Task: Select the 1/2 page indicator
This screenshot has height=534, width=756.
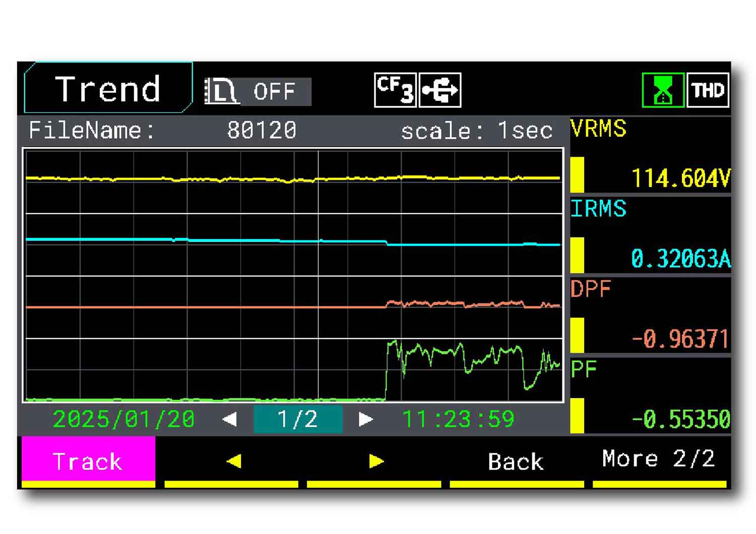Action: point(298,419)
